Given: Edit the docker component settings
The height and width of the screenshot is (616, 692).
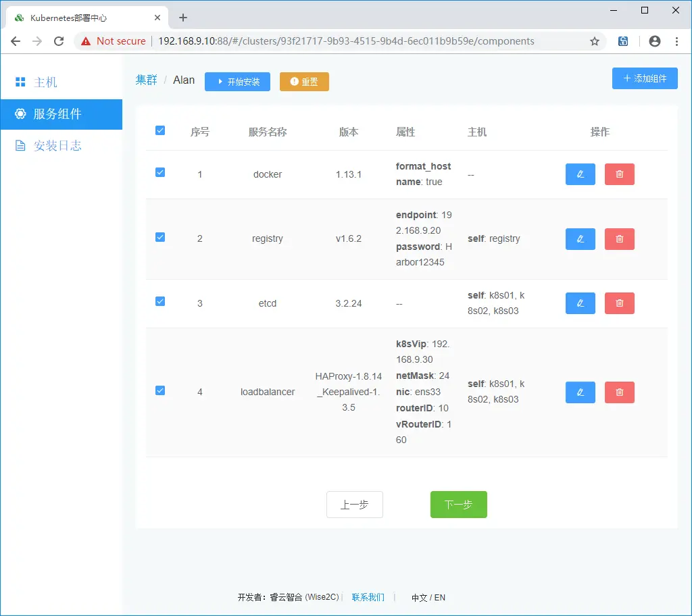Looking at the screenshot, I should tap(580, 174).
